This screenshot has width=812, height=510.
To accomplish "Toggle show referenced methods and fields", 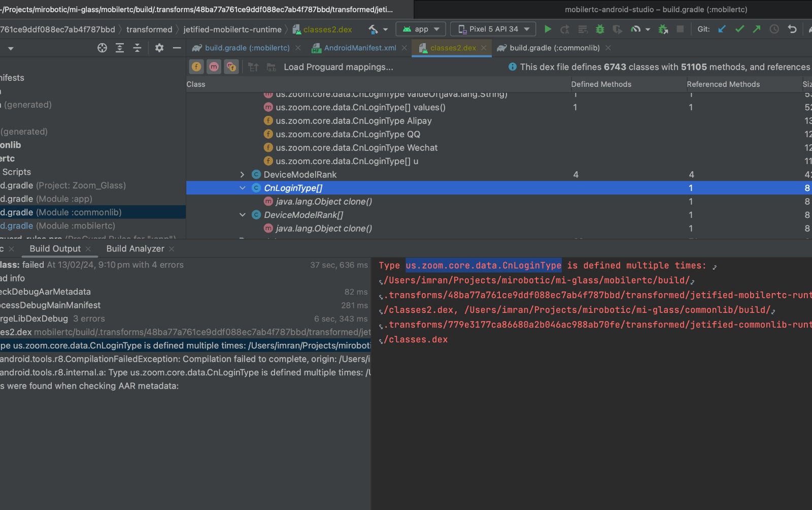I will [231, 67].
